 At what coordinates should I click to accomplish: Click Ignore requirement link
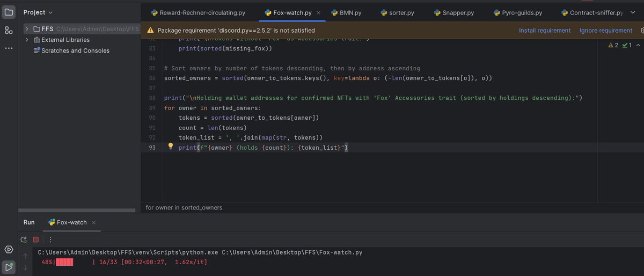point(606,31)
